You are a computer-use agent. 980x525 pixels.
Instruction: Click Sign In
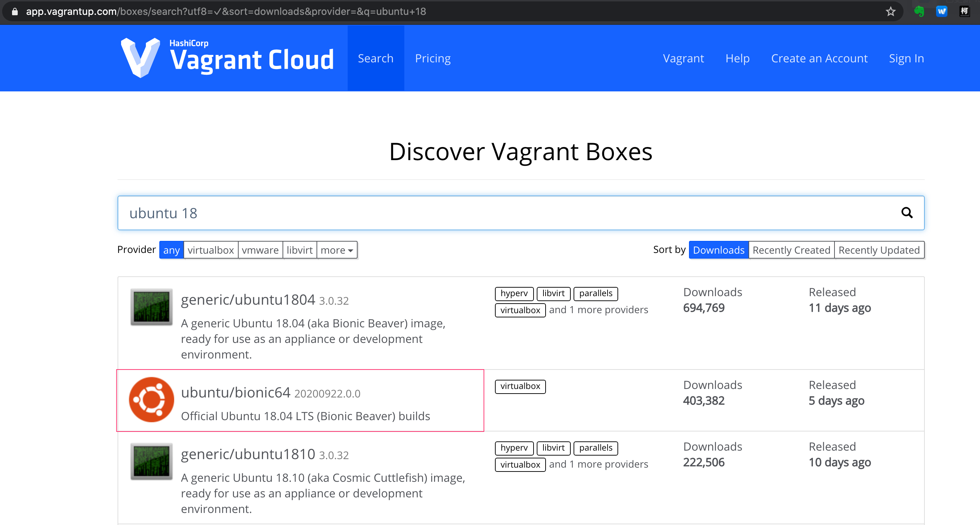click(x=906, y=58)
